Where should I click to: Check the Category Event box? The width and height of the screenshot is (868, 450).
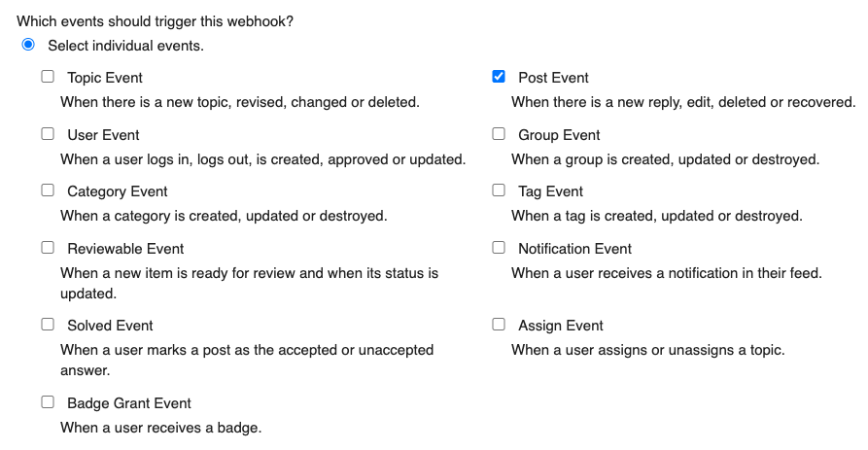[48, 190]
